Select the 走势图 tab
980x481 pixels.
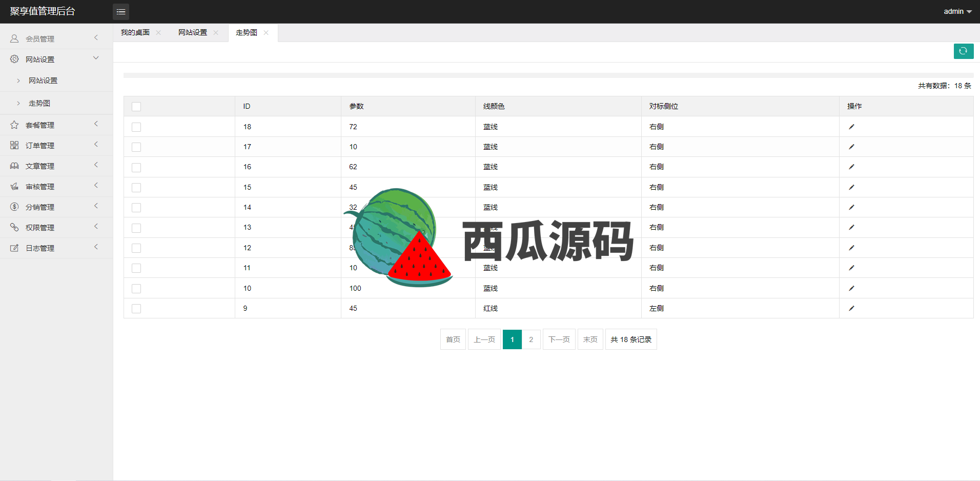[x=247, y=32]
